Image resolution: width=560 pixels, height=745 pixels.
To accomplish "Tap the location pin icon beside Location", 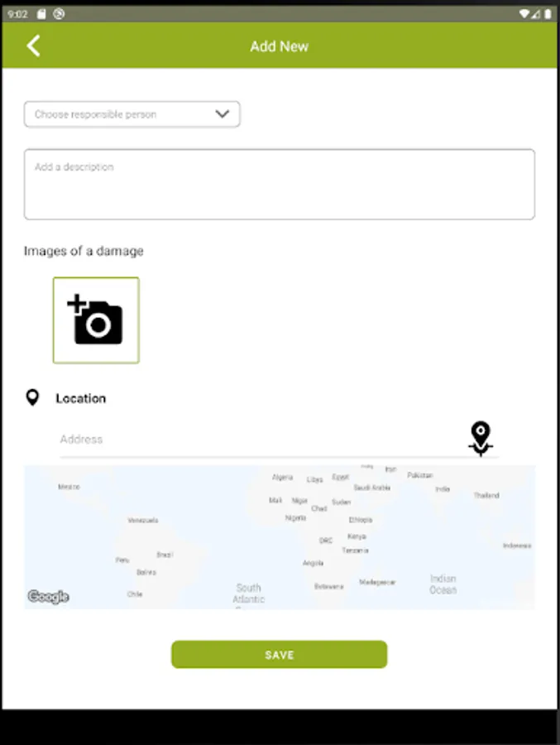I will [x=32, y=398].
